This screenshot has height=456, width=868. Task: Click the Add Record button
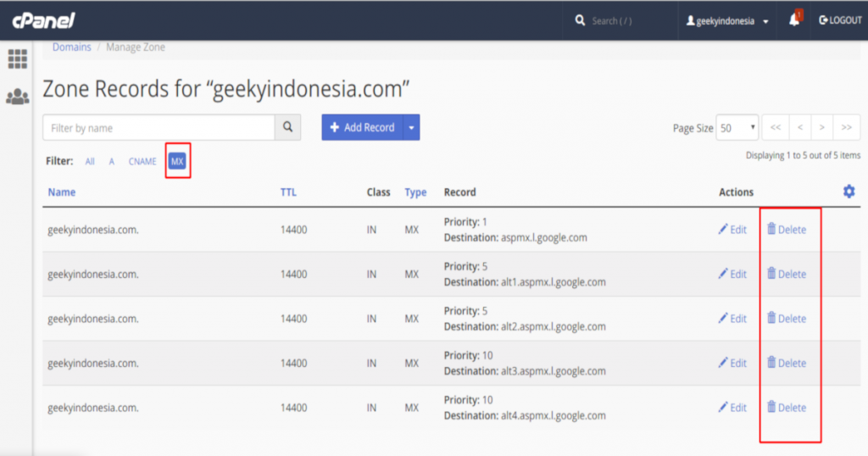(x=363, y=127)
